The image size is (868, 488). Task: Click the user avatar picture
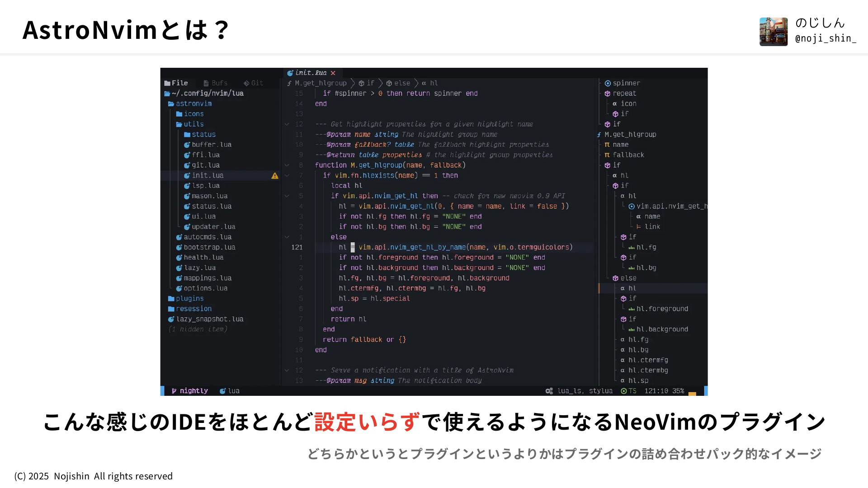tap(773, 32)
